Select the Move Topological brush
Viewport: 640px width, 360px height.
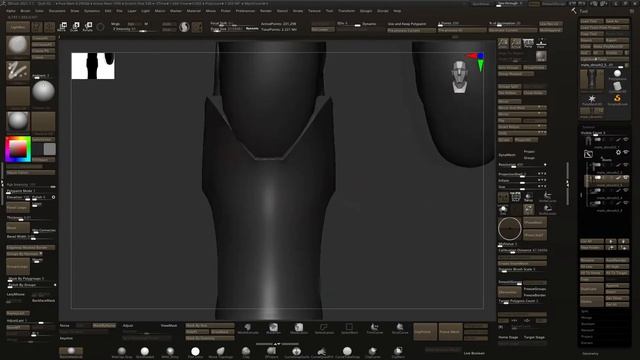pyautogui.click(x=220, y=352)
